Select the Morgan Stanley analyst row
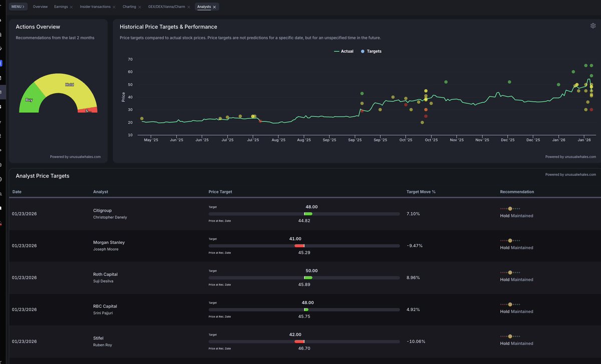601x364 pixels. 109,245
